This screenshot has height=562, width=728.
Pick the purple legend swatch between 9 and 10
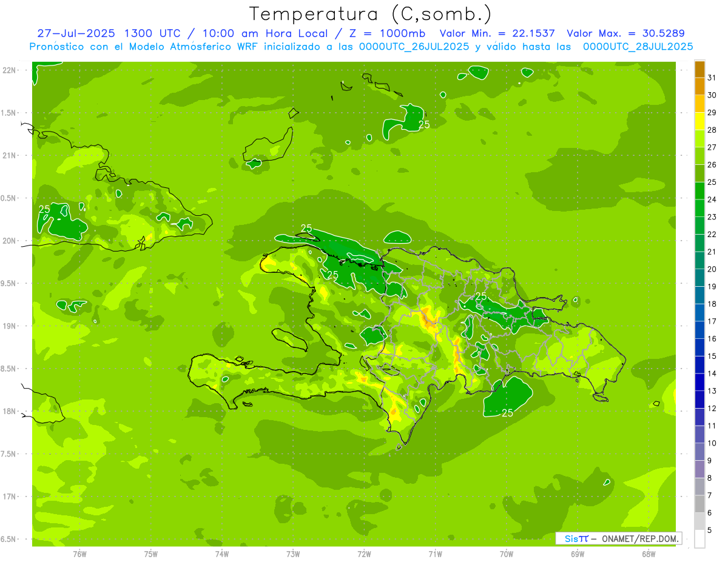pos(699,452)
